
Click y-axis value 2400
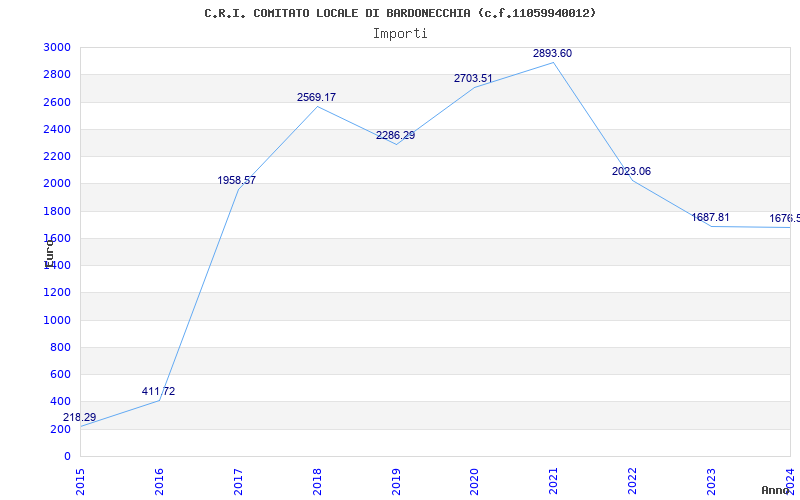coord(58,129)
